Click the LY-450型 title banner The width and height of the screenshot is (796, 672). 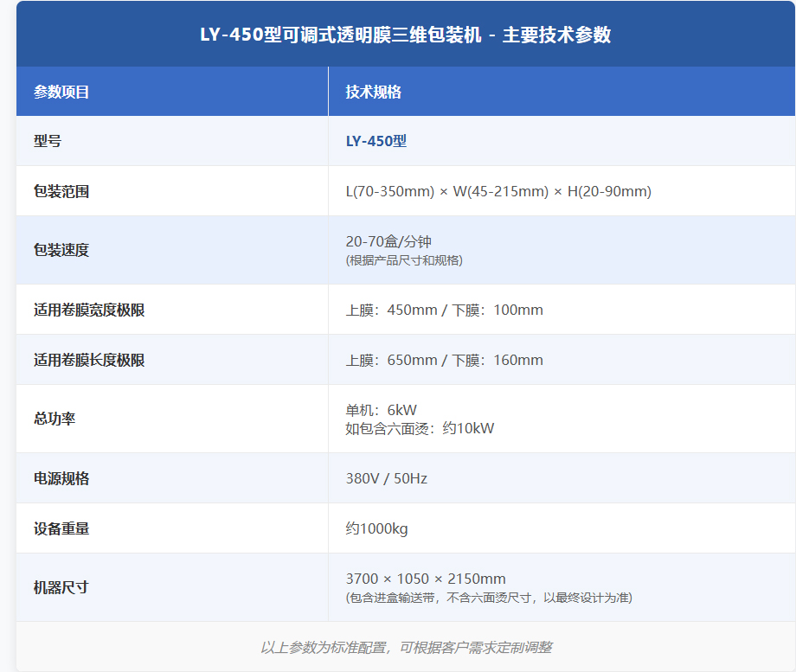coord(398,36)
